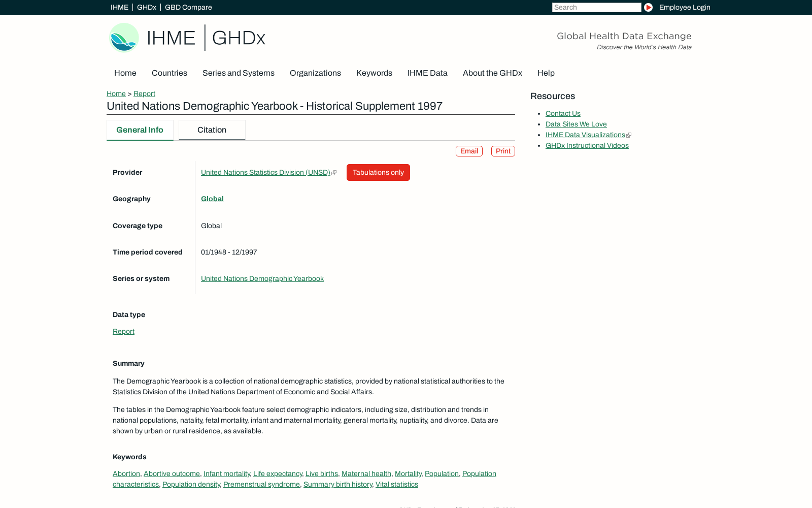Viewport: 812px width, 508px height.
Task: Focus the Search input field
Action: click(596, 7)
